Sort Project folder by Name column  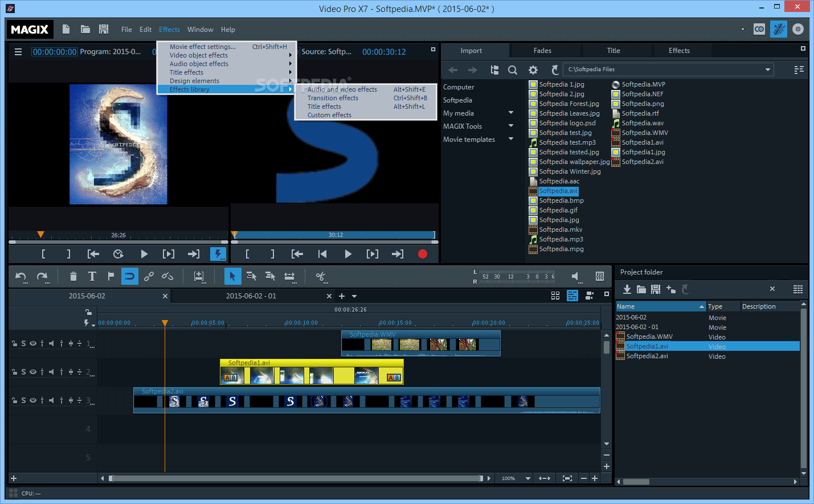coord(660,306)
